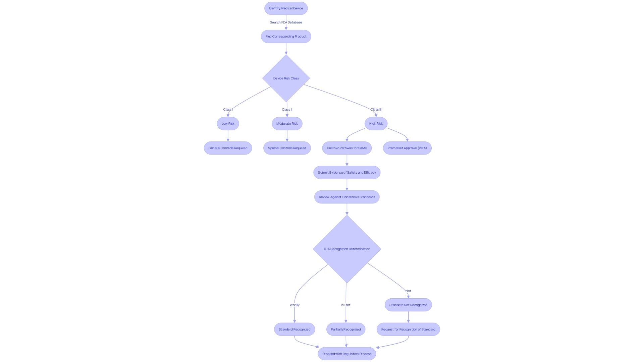Toggle 'Request for Recognition of Standard' node

408,329
